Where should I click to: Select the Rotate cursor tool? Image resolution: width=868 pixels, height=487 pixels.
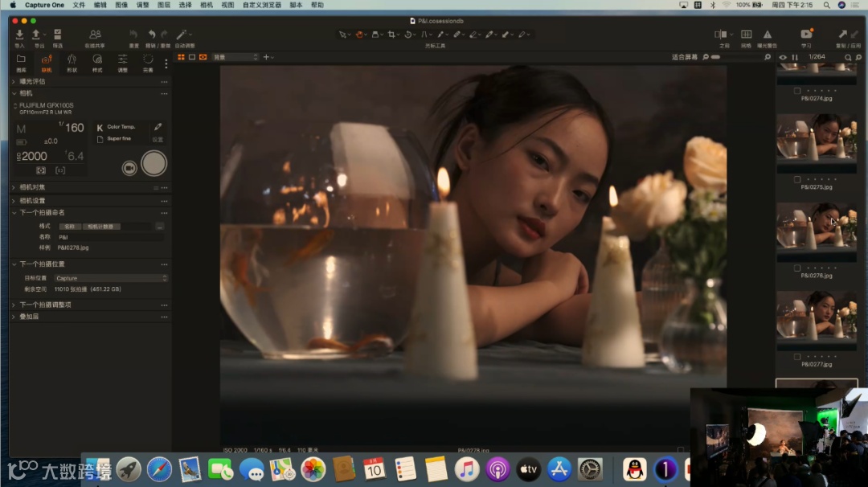(x=408, y=35)
